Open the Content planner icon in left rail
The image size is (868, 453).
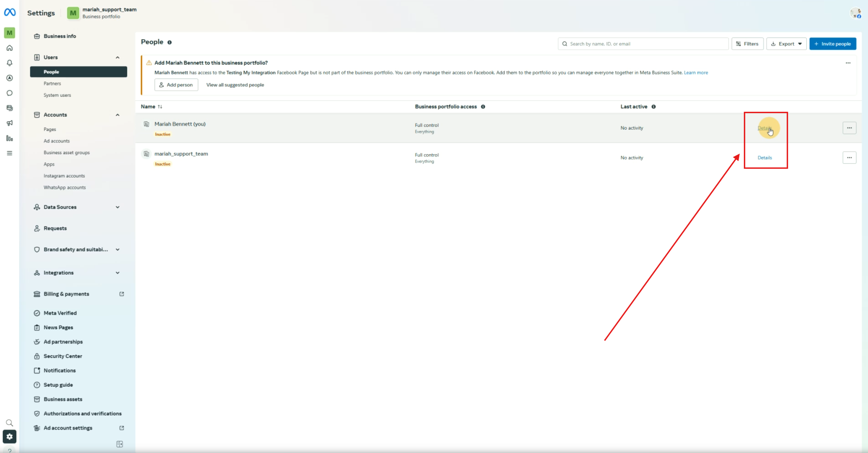click(10, 108)
